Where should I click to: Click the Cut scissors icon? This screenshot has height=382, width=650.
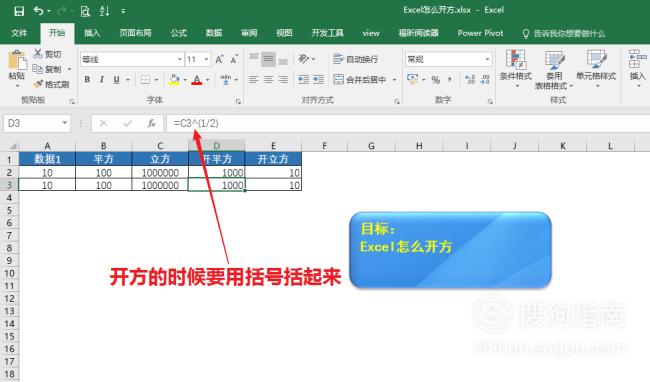38,53
